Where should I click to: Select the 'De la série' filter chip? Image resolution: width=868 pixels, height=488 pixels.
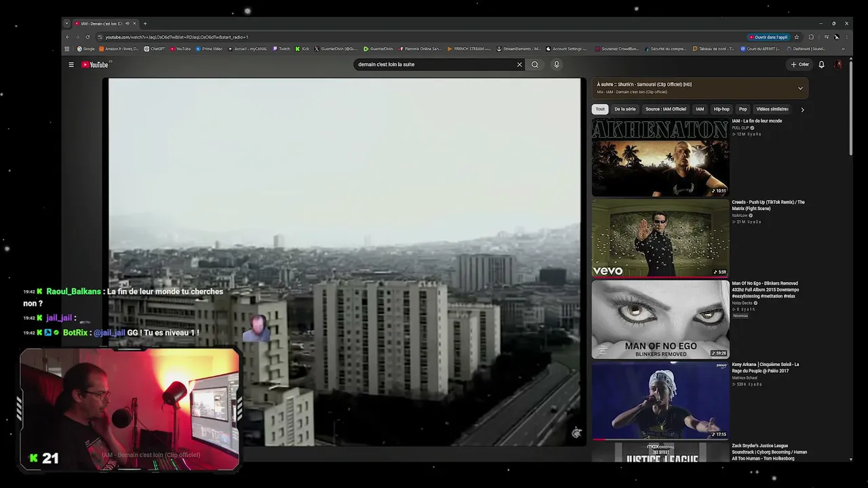(x=625, y=109)
